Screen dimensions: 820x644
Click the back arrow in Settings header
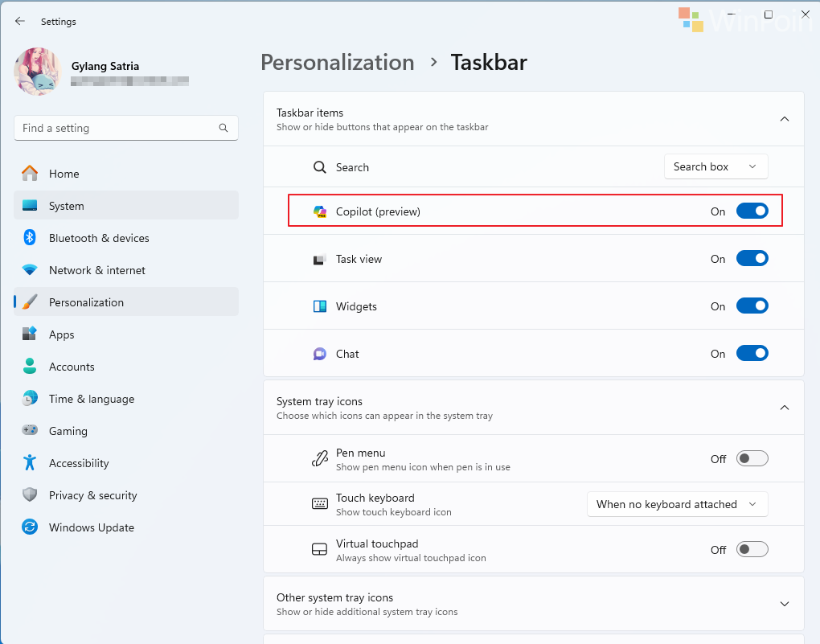[20, 22]
